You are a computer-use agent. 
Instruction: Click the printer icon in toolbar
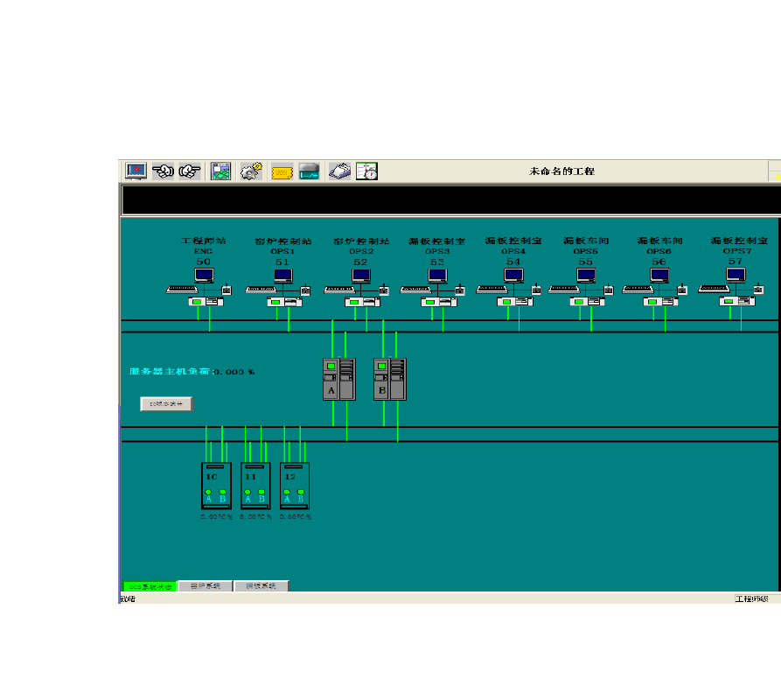click(x=339, y=171)
